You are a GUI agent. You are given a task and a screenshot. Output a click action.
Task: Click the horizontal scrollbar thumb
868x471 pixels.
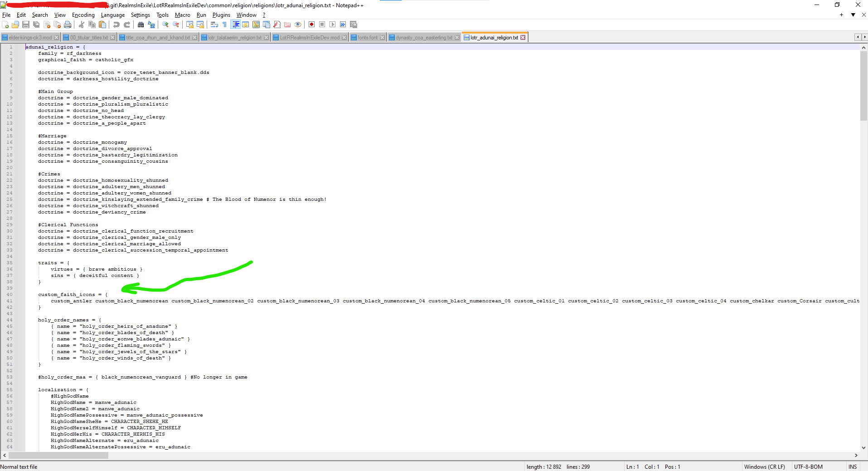pos(58,455)
